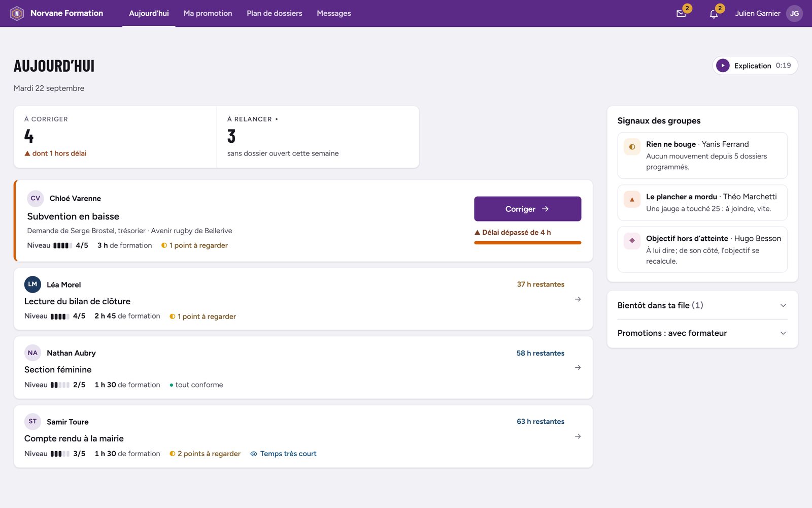812x508 pixels.
Task: Click the arrow on Léa Morel's card
Action: coord(578,299)
